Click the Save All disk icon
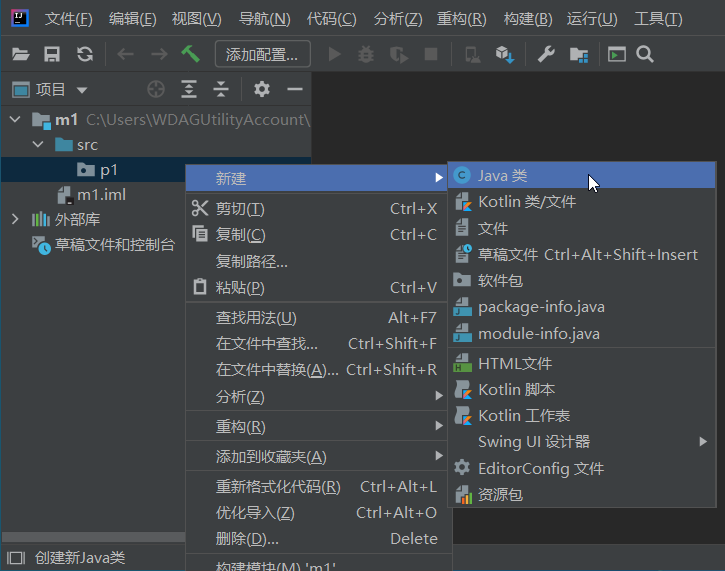 [52, 54]
